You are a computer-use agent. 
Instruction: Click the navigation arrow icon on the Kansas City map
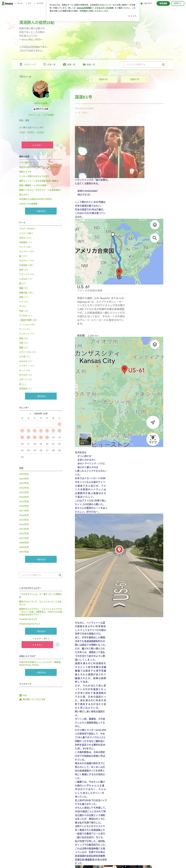click(x=153, y=422)
